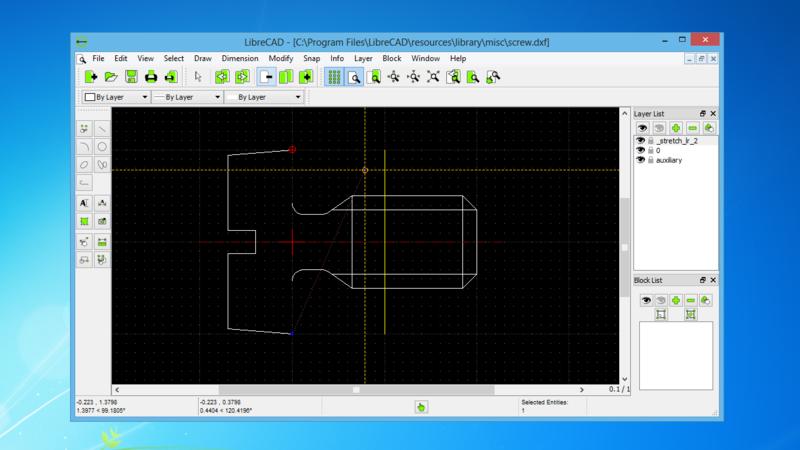Select the Circle drawing tool
The image size is (800, 450).
pos(103,146)
